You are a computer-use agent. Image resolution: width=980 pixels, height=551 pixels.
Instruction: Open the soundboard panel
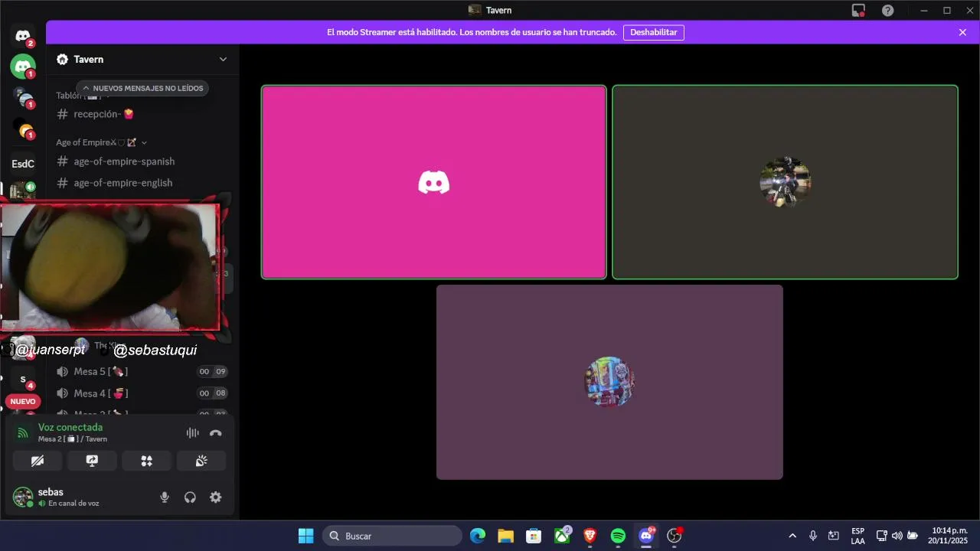[x=201, y=461]
